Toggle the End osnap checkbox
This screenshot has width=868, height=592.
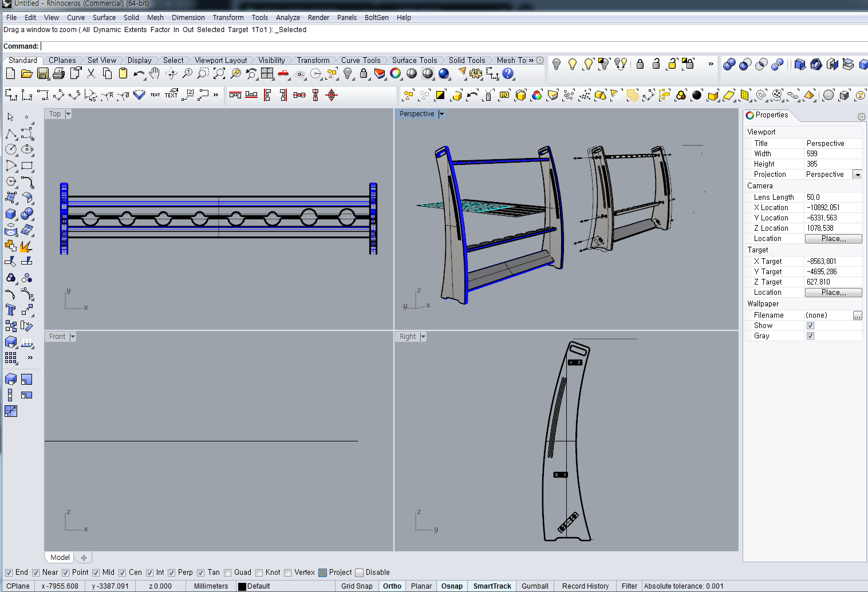9,573
